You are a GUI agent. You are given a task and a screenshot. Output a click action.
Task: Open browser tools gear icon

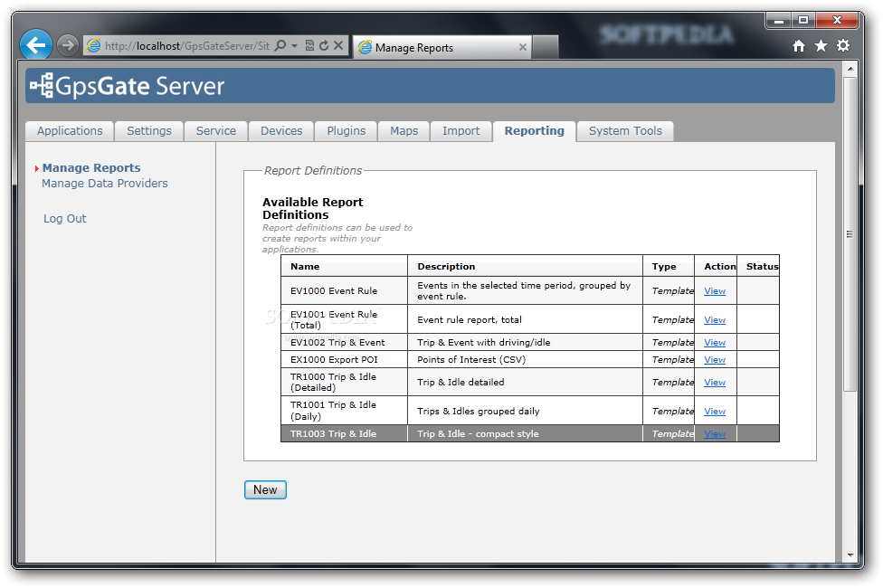point(843,45)
